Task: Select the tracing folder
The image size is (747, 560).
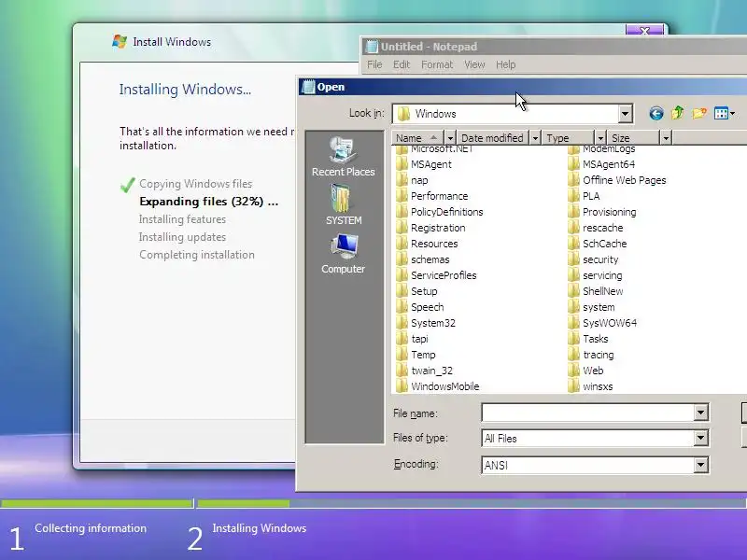Action: [591, 355]
